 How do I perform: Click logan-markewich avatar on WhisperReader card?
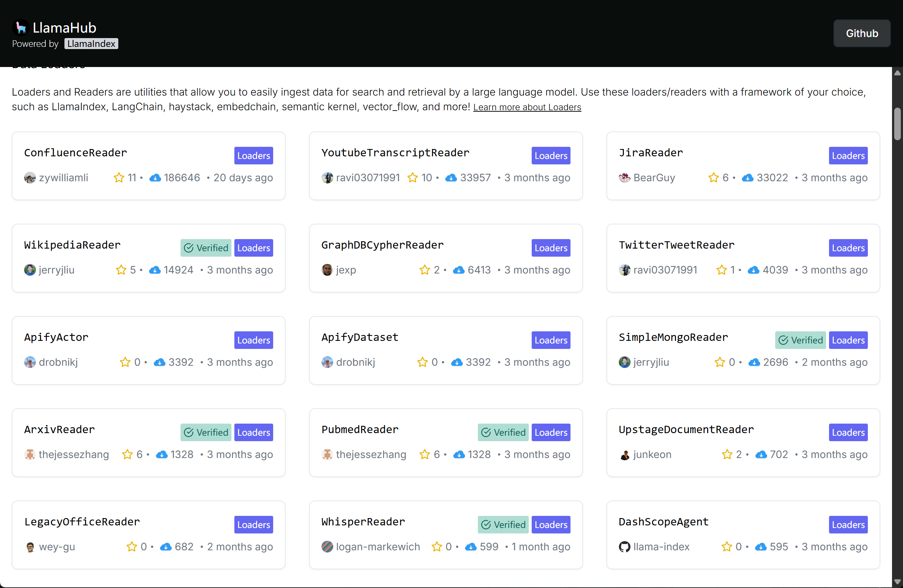[x=327, y=547]
